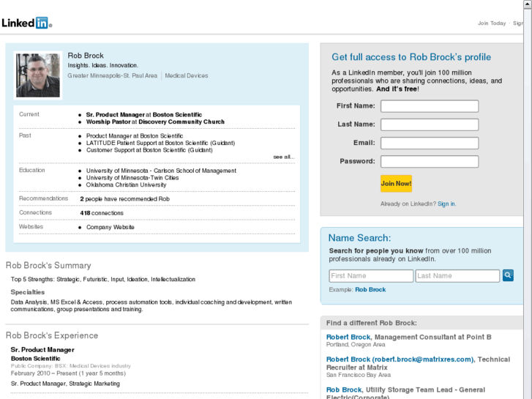Click Worship Pastor at Discovery Community Church

155,122
